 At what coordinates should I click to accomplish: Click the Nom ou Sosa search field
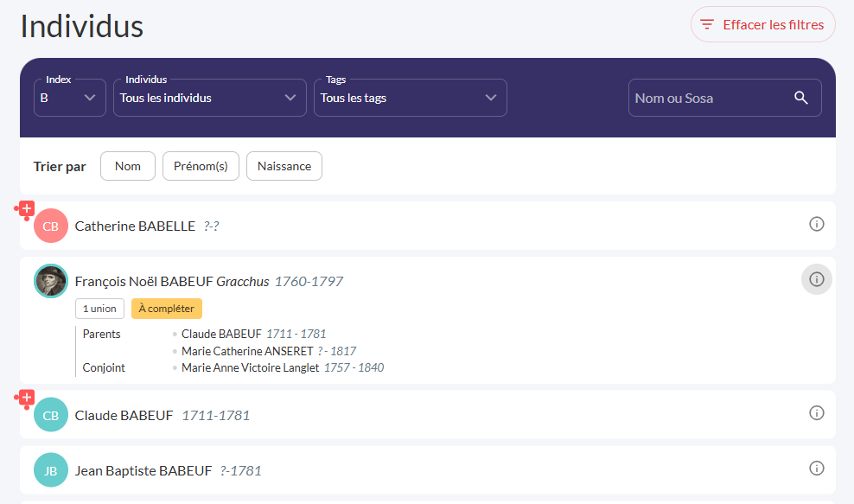709,98
